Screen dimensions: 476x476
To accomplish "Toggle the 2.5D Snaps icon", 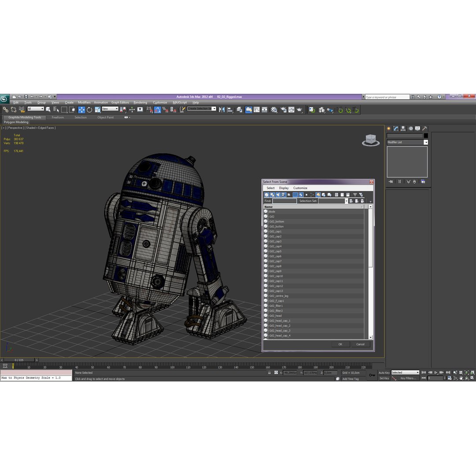I will click(x=149, y=110).
